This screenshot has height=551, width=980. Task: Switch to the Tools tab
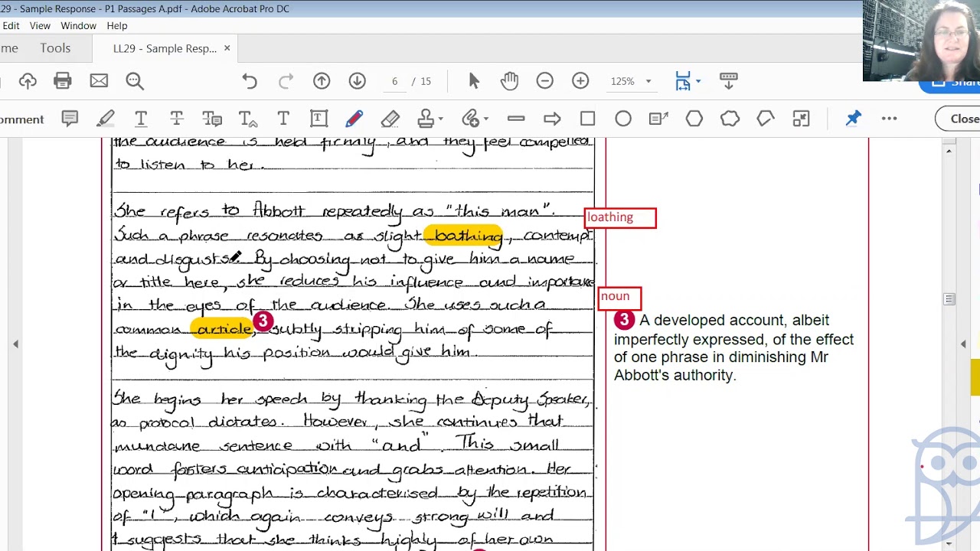tap(55, 47)
